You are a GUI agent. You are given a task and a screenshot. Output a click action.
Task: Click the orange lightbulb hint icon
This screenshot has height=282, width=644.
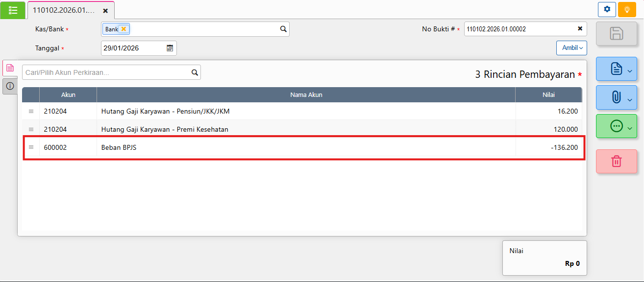[626, 9]
